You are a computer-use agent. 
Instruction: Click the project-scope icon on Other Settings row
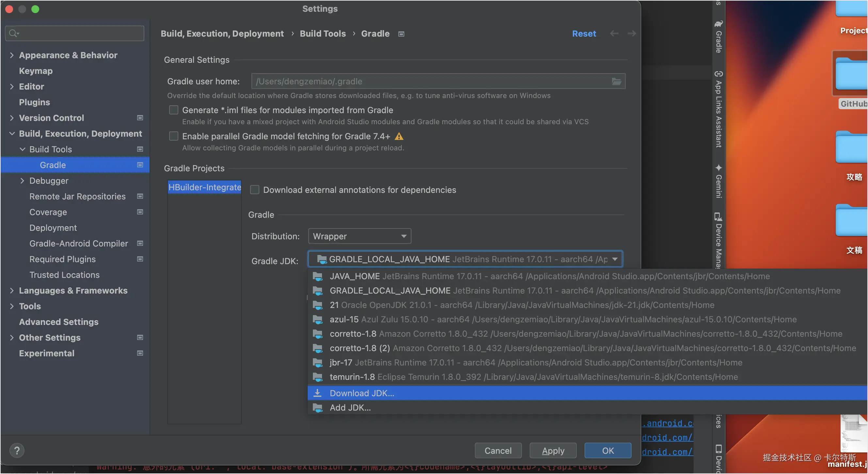click(140, 337)
